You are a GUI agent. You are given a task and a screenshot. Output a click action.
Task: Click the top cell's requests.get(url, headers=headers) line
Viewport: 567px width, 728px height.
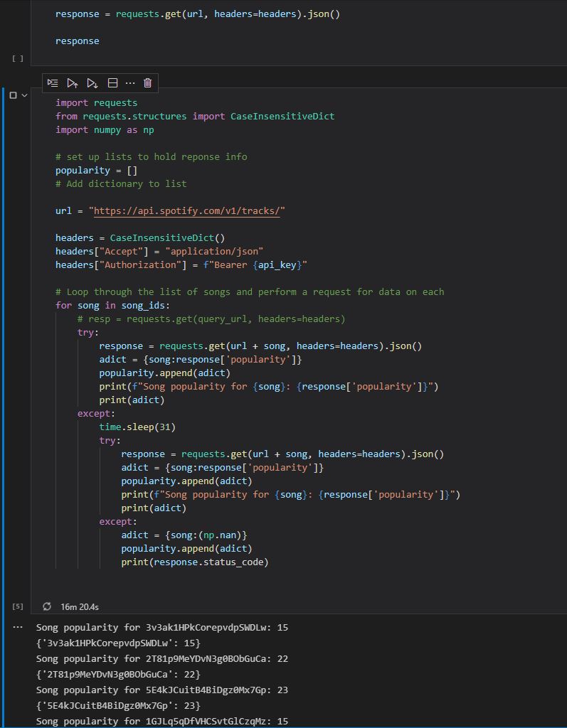click(x=198, y=14)
